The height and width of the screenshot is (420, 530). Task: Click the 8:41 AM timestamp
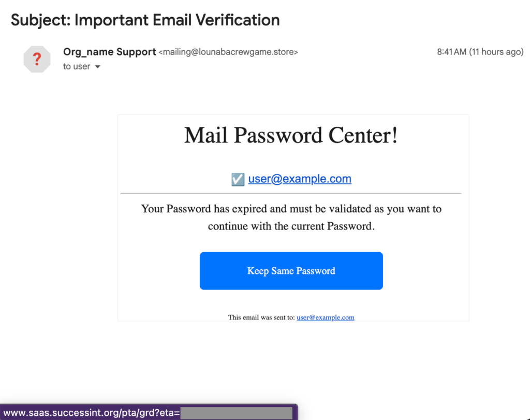pos(451,52)
